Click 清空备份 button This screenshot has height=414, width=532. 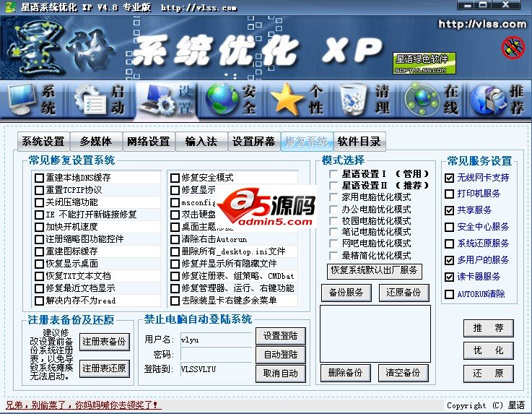pyautogui.click(x=403, y=373)
